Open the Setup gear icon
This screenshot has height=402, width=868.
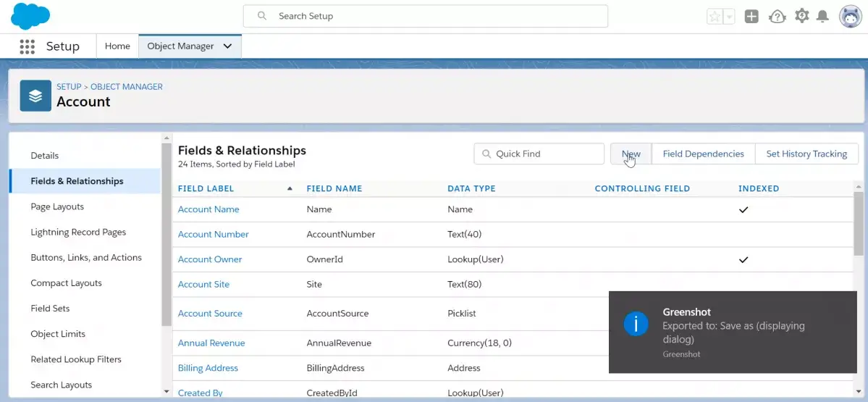coord(801,16)
